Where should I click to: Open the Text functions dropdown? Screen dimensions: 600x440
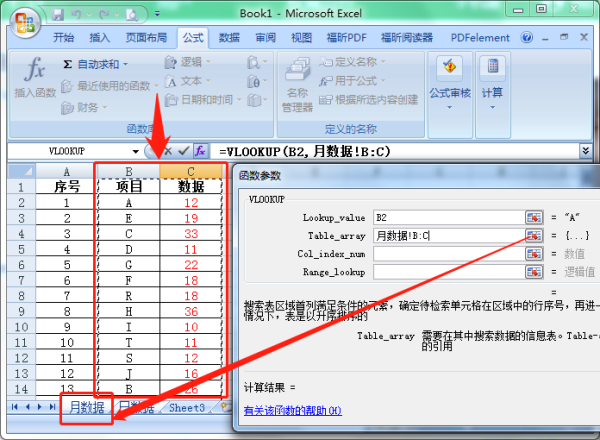click(x=188, y=81)
